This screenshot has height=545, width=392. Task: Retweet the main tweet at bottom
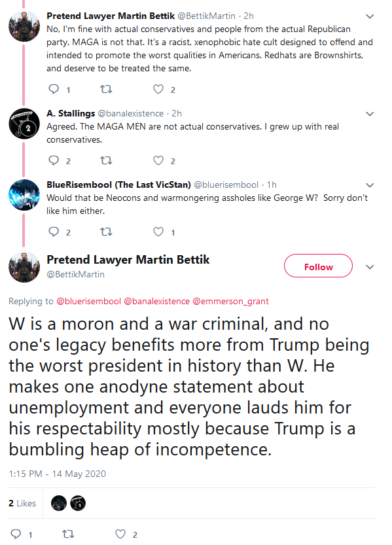[x=68, y=535]
